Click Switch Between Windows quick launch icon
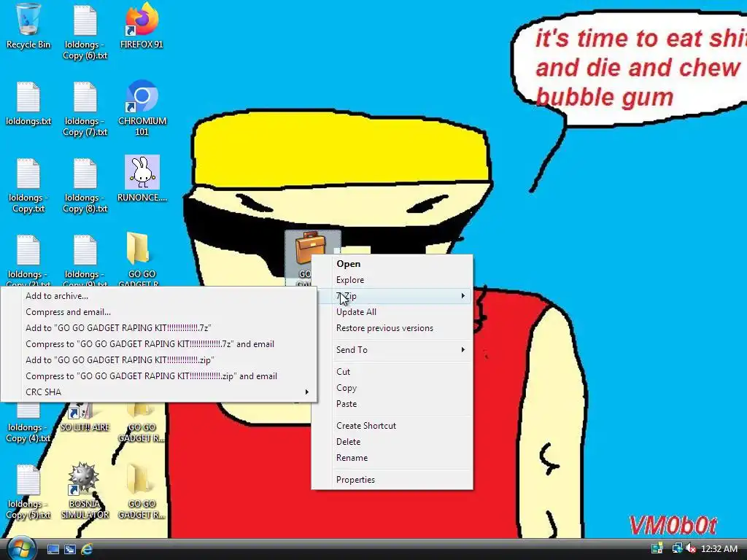The image size is (747, 560). 69,549
